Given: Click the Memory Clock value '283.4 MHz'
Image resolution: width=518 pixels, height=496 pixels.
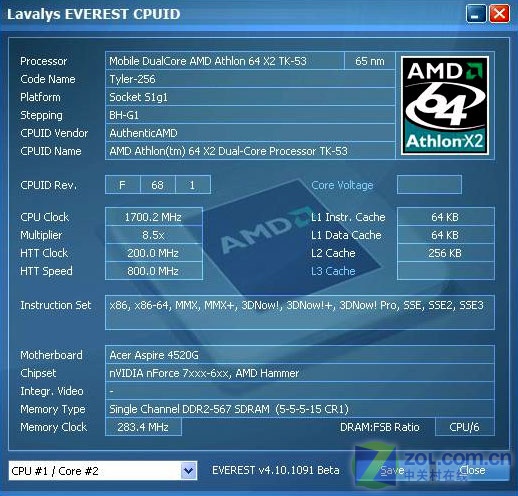Looking at the screenshot, I should [143, 427].
